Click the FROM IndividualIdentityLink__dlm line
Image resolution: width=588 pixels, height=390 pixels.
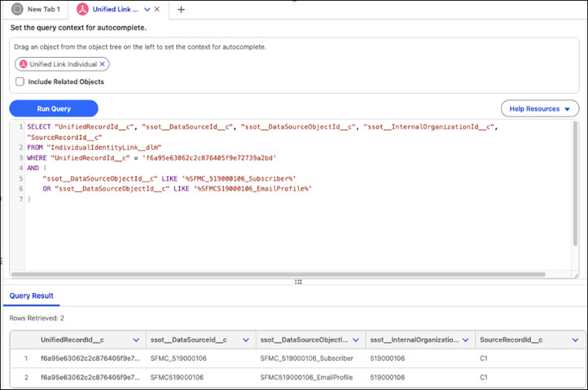click(94, 147)
